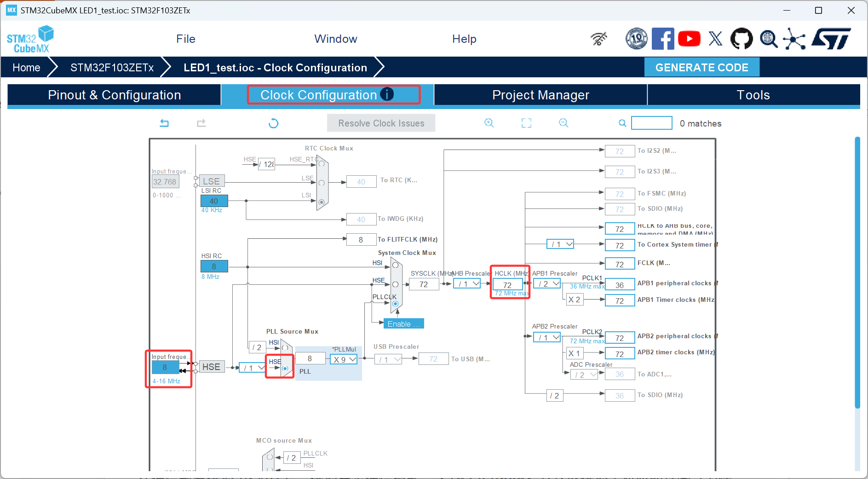The image size is (868, 479).
Task: Select HSE on PLL Source Mux
Action: pos(285,368)
